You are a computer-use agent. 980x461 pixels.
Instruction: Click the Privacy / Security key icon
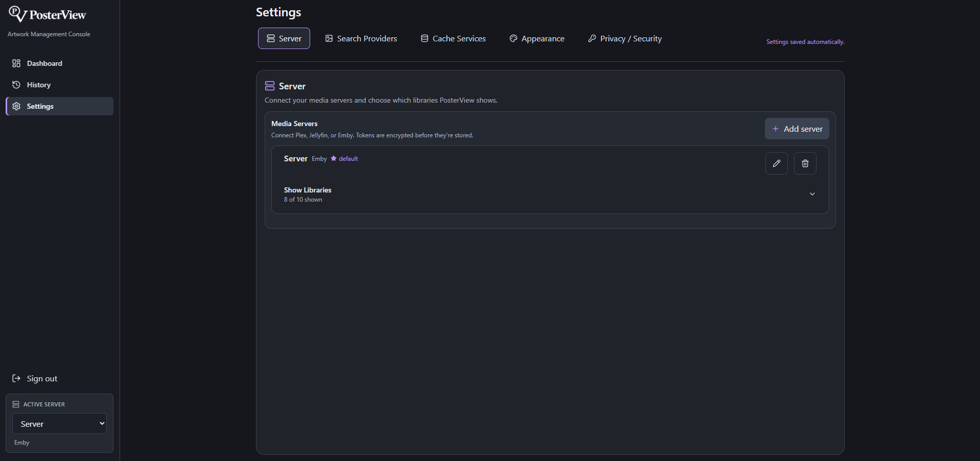(592, 38)
